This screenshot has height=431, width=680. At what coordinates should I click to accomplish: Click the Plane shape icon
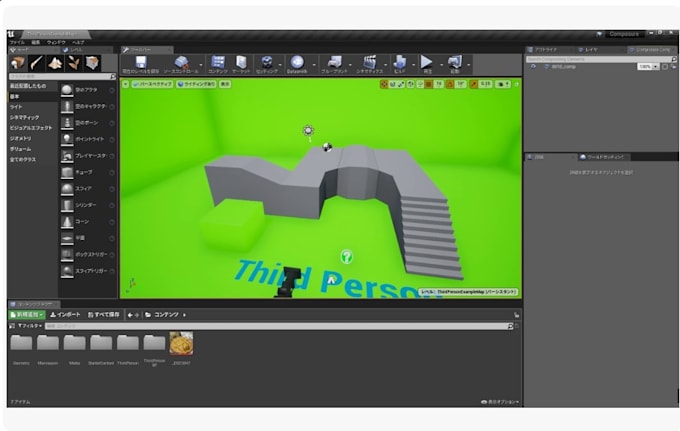click(x=67, y=238)
